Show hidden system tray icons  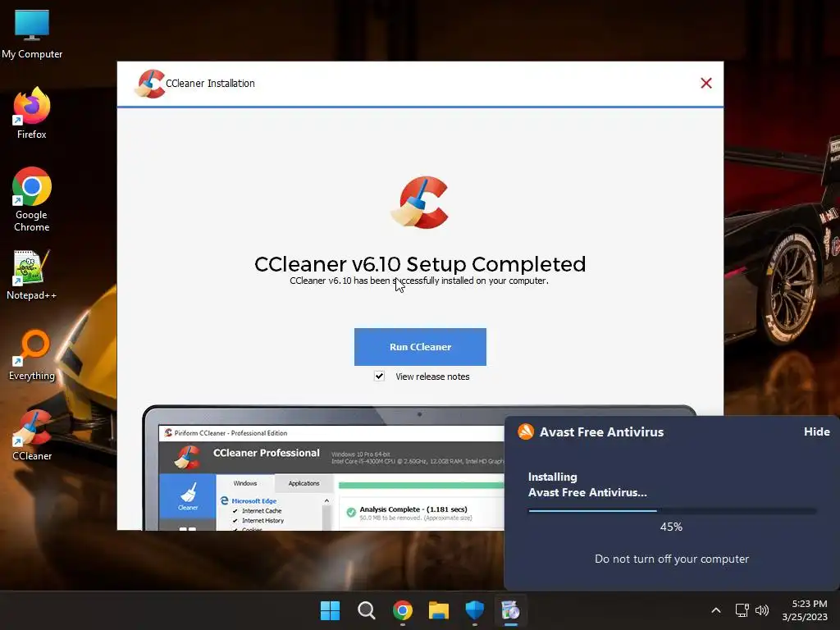pyautogui.click(x=715, y=610)
